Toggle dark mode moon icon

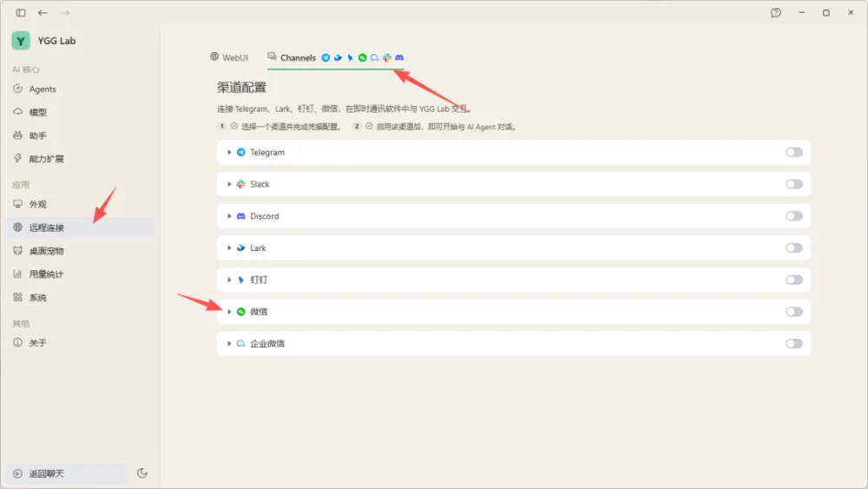142,473
